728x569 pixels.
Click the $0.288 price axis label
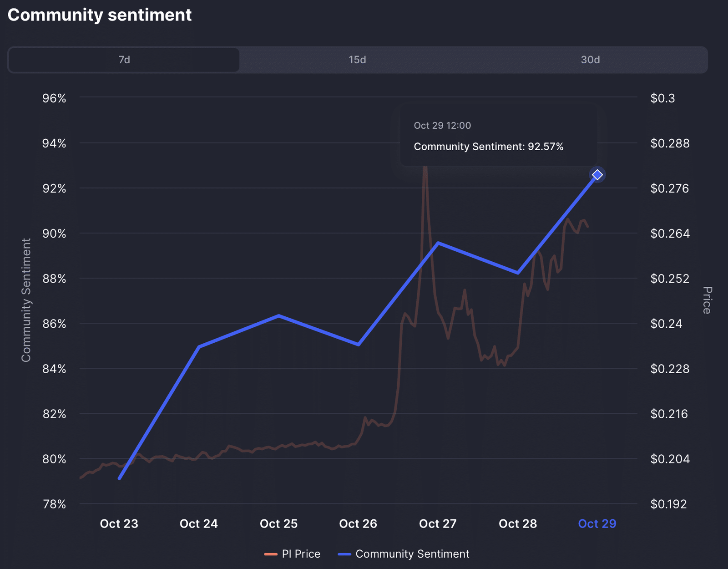(670, 143)
